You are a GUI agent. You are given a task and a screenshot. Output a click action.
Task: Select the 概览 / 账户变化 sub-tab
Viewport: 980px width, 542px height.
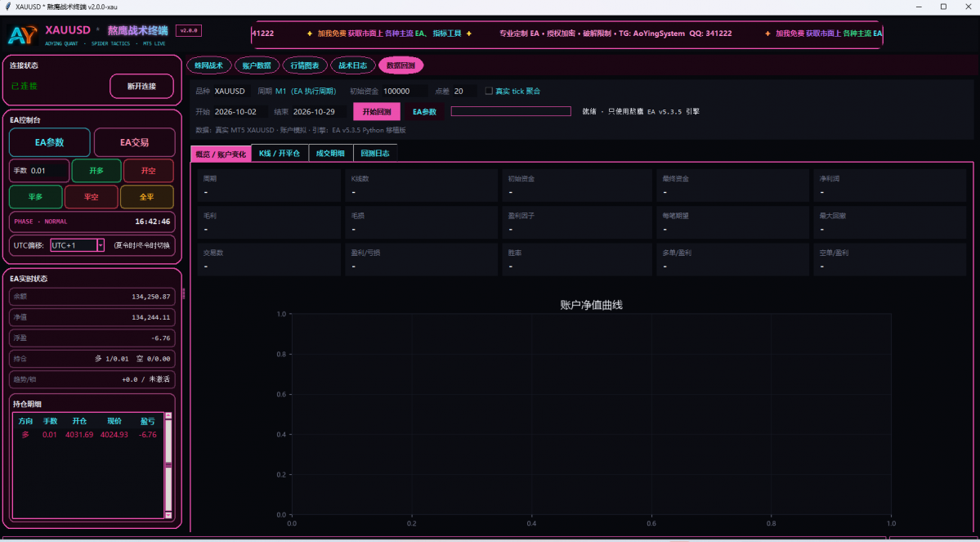(x=221, y=153)
